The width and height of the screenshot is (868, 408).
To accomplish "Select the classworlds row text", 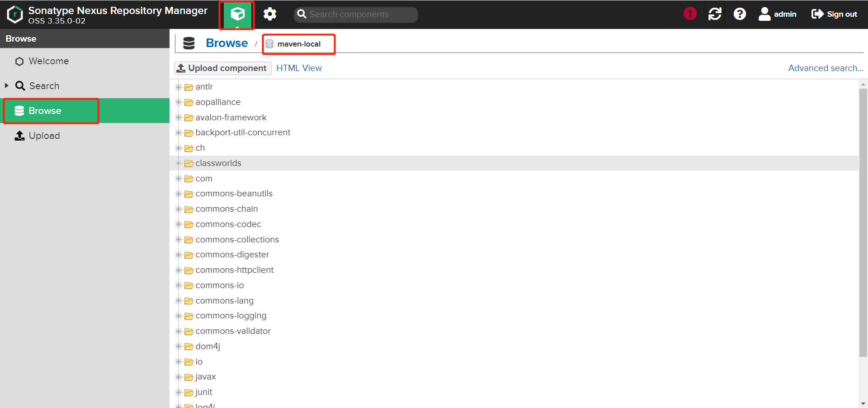I will pos(218,163).
